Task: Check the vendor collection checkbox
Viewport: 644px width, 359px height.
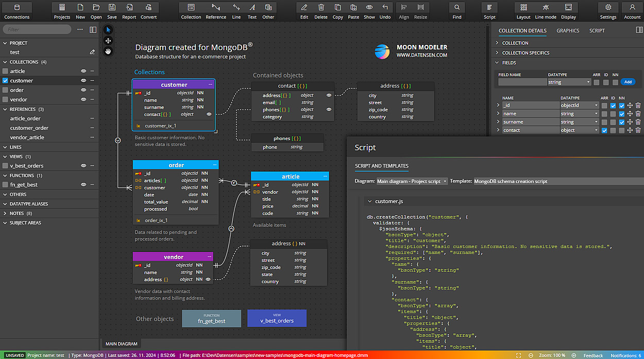Action: click(5, 100)
